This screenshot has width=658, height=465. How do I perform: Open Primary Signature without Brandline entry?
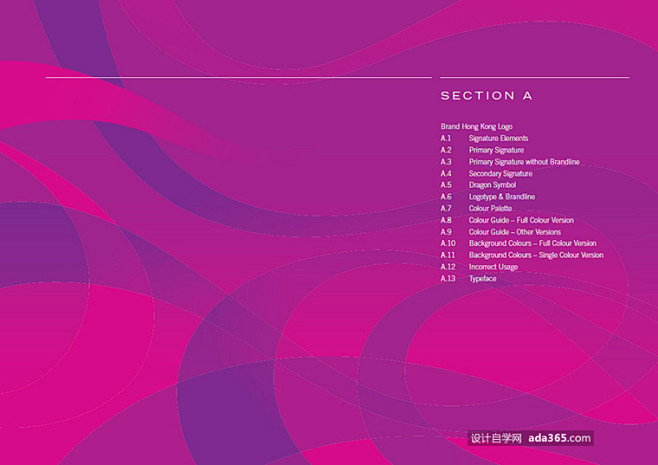(x=524, y=162)
